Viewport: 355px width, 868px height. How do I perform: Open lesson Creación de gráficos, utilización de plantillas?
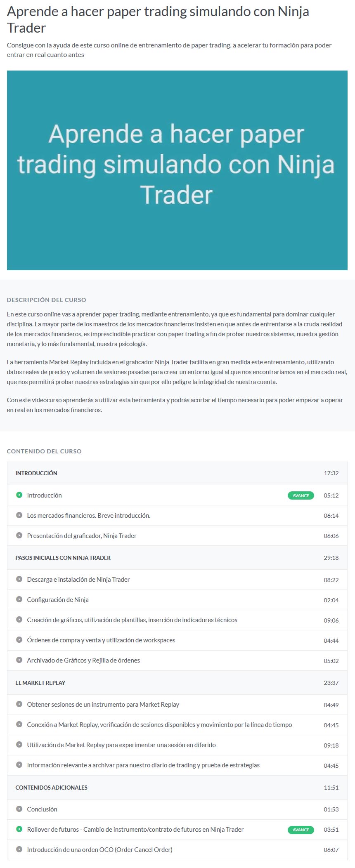(x=132, y=620)
